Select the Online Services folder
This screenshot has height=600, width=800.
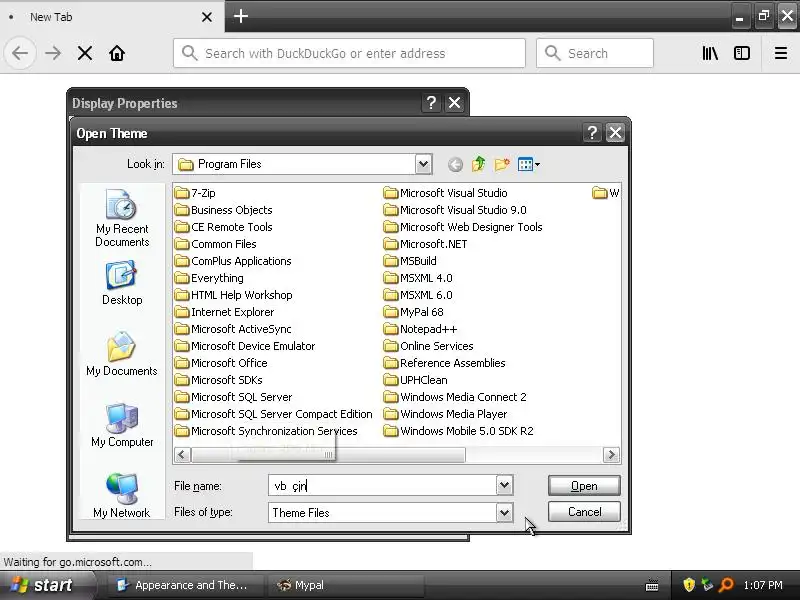coord(429,346)
